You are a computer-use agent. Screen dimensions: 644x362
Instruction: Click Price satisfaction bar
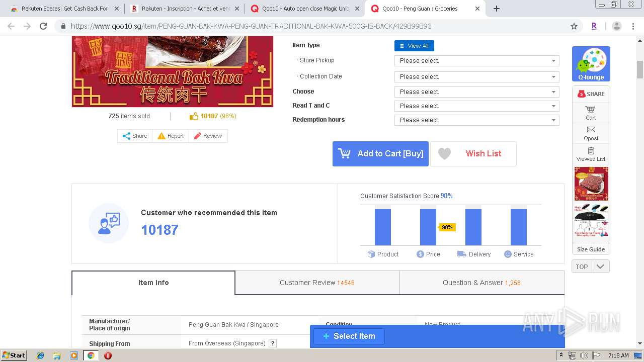[428, 227]
